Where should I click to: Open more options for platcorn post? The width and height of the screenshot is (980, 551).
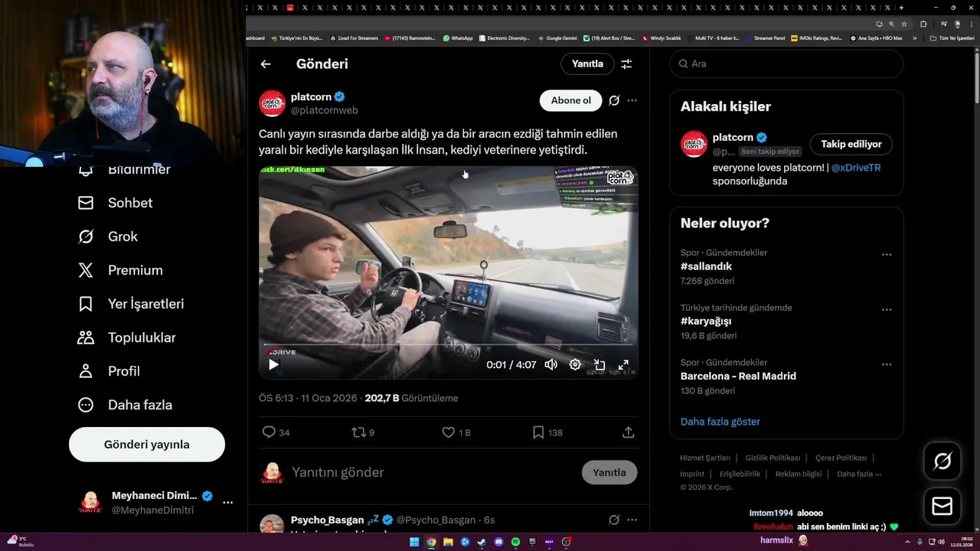632,100
